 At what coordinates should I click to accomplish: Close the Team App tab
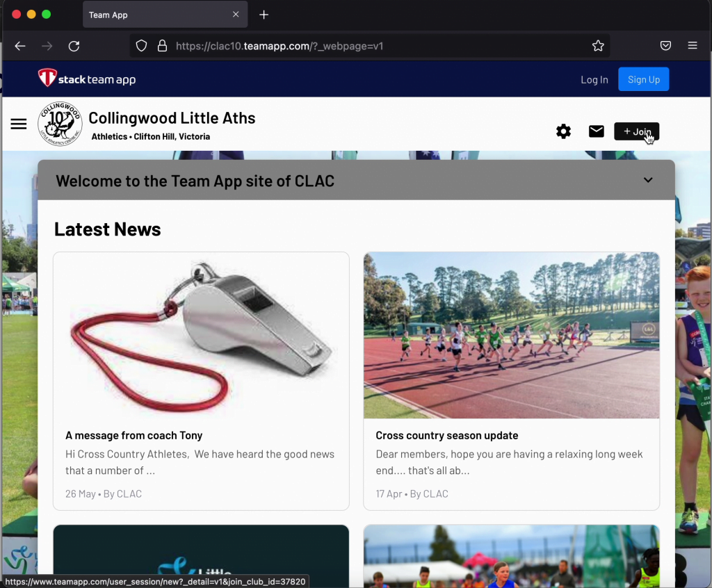point(236,15)
